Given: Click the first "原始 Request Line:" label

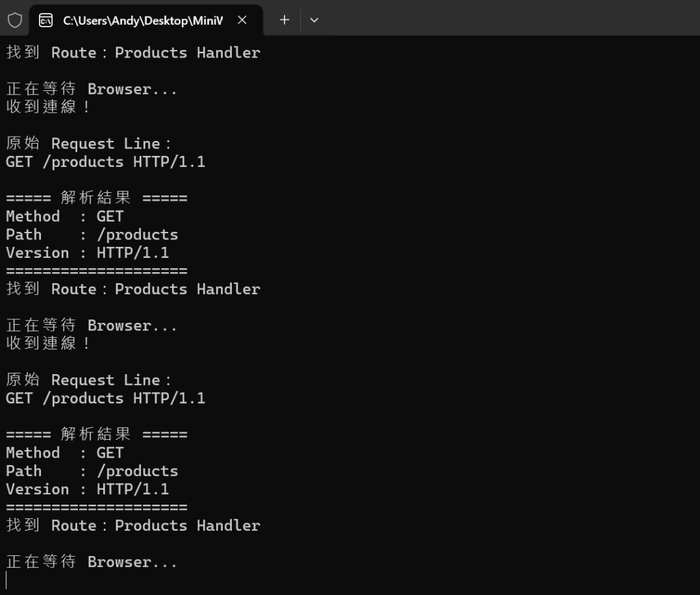Looking at the screenshot, I should coord(88,144).
